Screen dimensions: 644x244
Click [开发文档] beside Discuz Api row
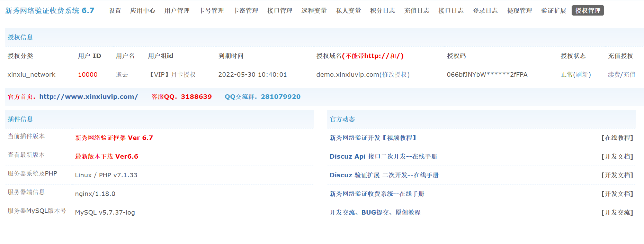(x=617, y=157)
